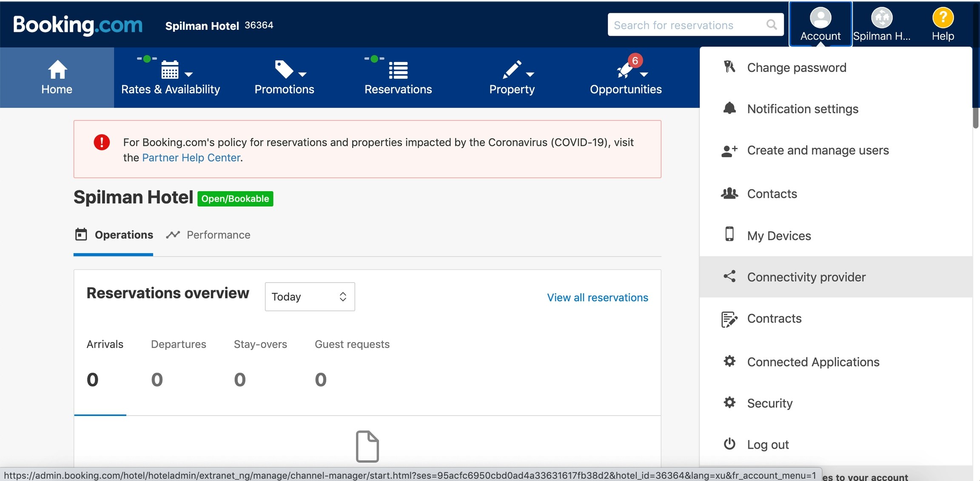Click the Home icon in navigation
The height and width of the screenshot is (481, 980).
pos(57,69)
